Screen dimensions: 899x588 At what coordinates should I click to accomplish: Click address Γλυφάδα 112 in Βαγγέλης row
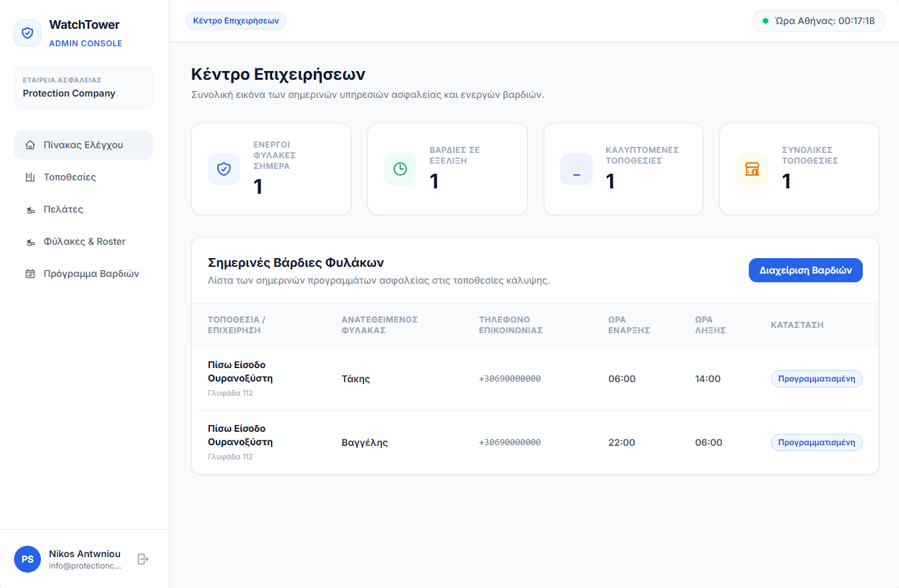(x=230, y=457)
